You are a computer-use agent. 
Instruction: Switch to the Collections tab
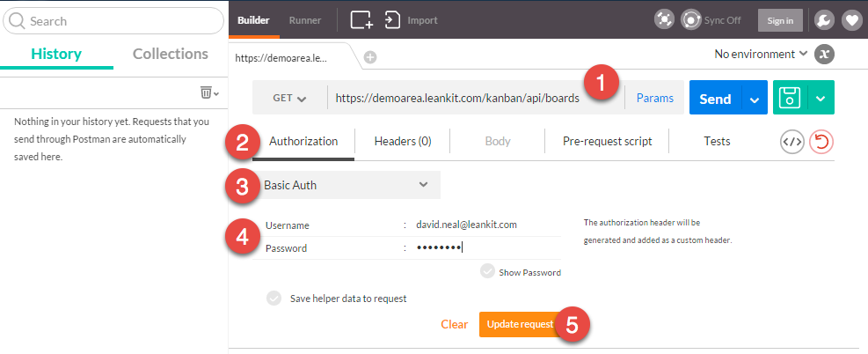[x=171, y=55]
